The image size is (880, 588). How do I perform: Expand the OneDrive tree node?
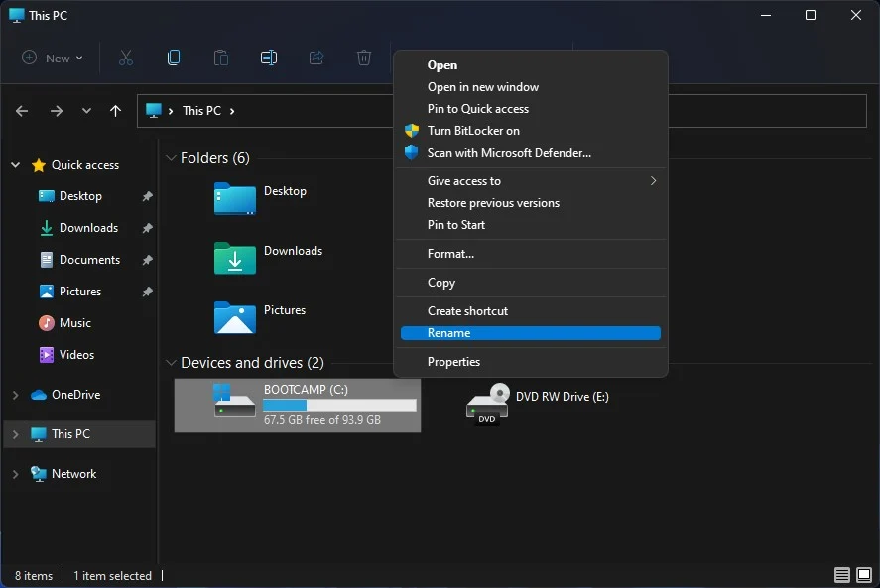click(15, 395)
